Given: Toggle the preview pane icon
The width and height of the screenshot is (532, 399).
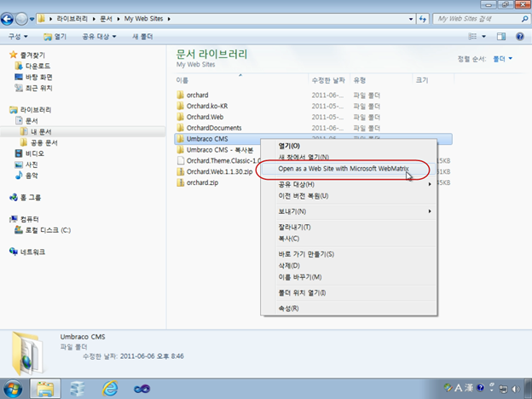Looking at the screenshot, I should (501, 37).
